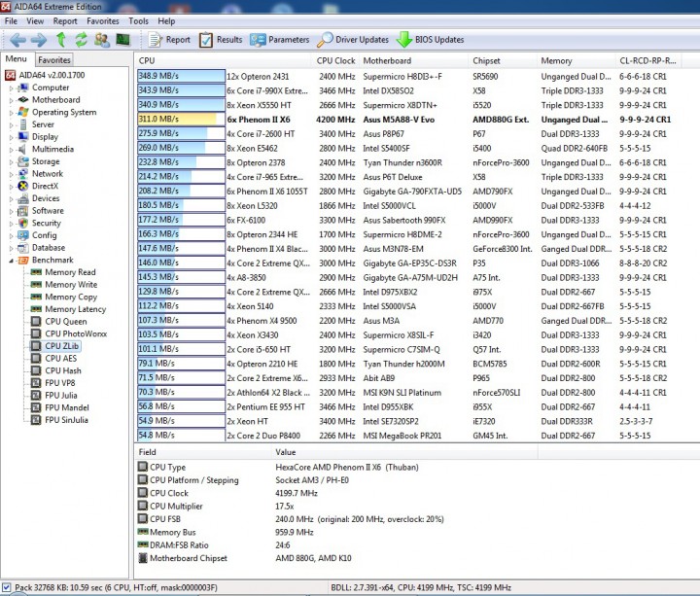Viewport: 700px width, 596px height.
Task: Expand the Network tree node
Action: [11, 174]
